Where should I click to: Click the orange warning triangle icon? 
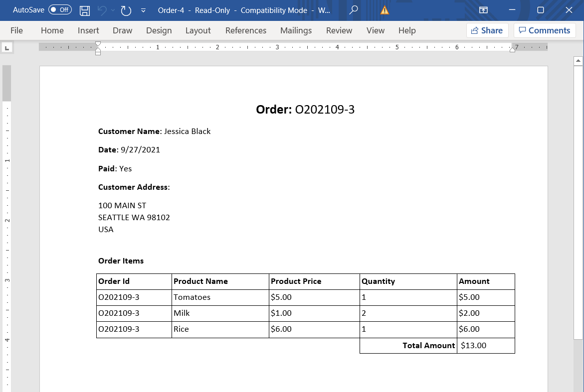tap(385, 10)
